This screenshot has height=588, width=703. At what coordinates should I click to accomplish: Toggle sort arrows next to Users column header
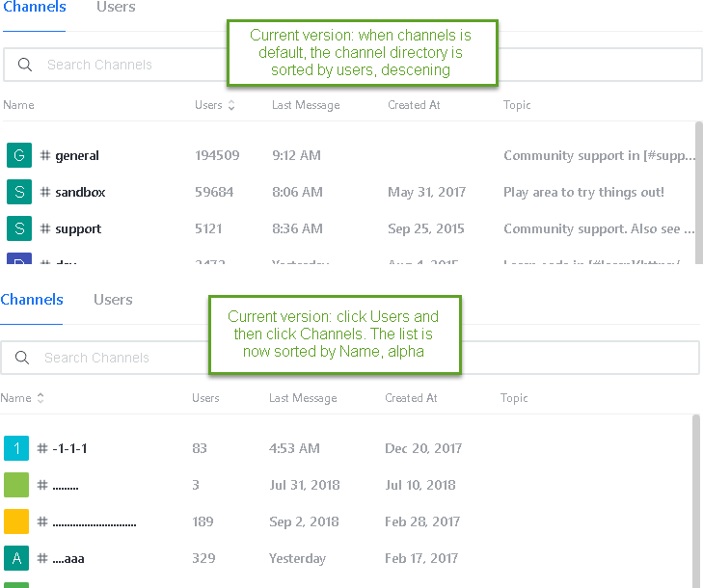231,105
